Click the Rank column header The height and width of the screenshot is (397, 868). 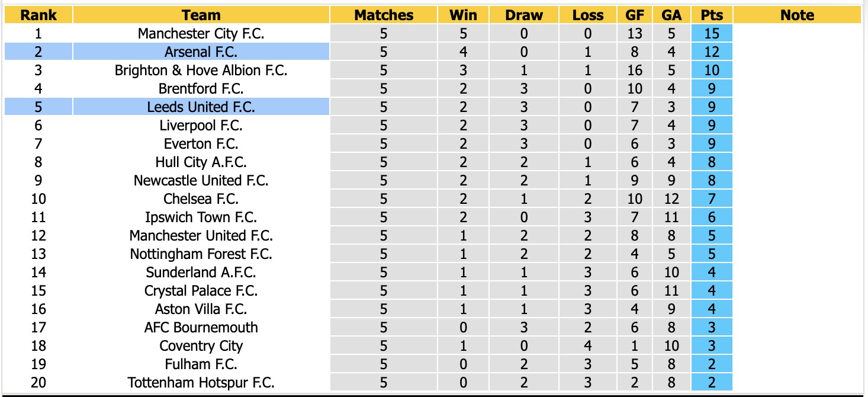(x=38, y=15)
